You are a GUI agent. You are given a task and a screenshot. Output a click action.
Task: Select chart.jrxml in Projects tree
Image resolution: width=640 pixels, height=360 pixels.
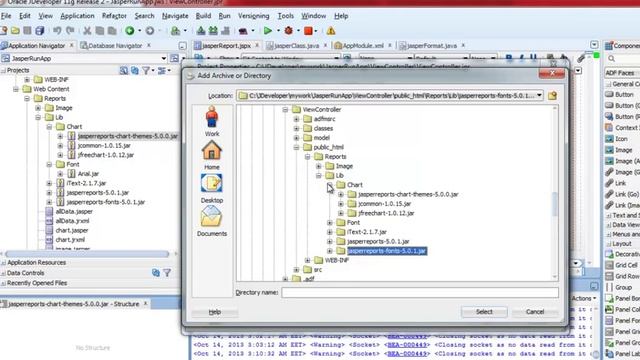[70, 240]
